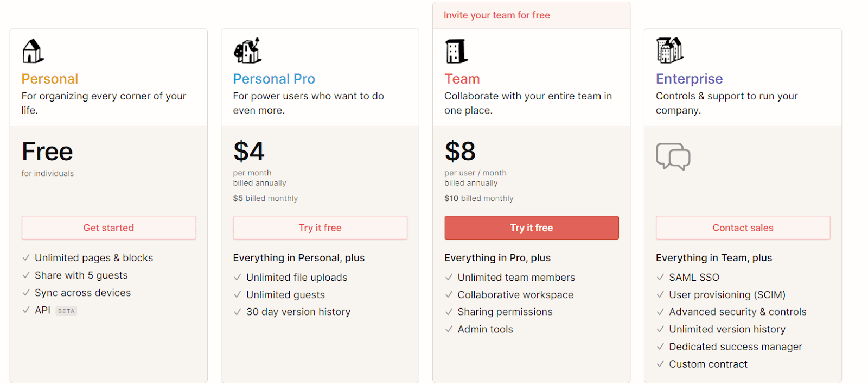The image size is (868, 384).
Task: Select the Invite your team for free banner
Action: click(532, 15)
